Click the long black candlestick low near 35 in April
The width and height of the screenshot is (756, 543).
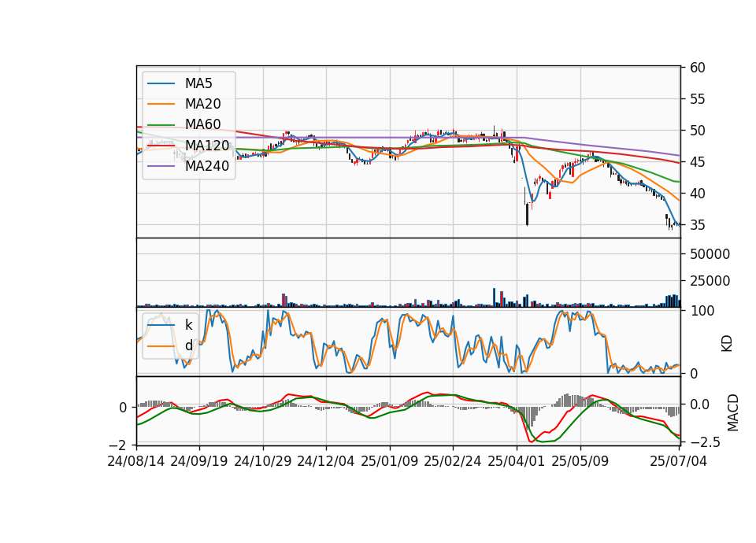click(x=528, y=213)
